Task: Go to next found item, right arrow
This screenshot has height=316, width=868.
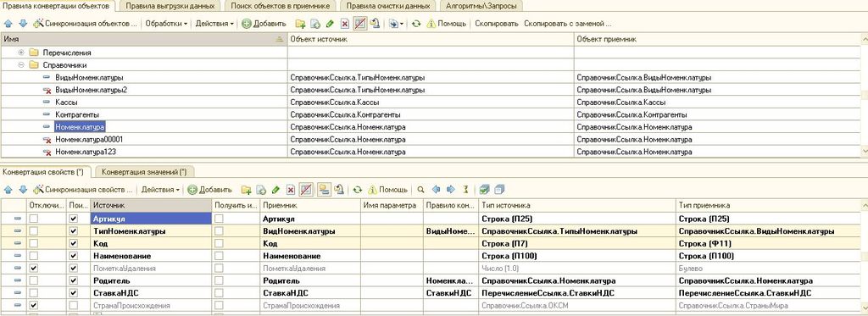Action: [450, 189]
